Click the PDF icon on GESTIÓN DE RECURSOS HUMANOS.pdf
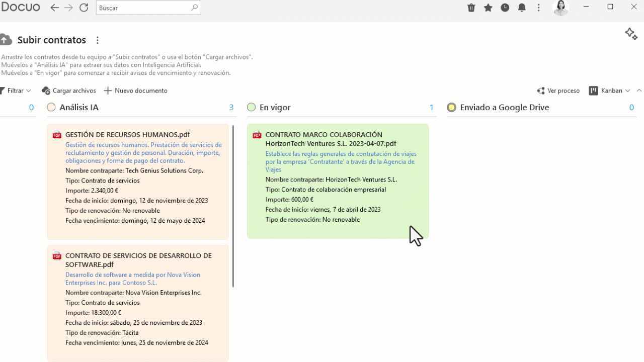Viewport: 644px width, 362px height. pos(56,135)
